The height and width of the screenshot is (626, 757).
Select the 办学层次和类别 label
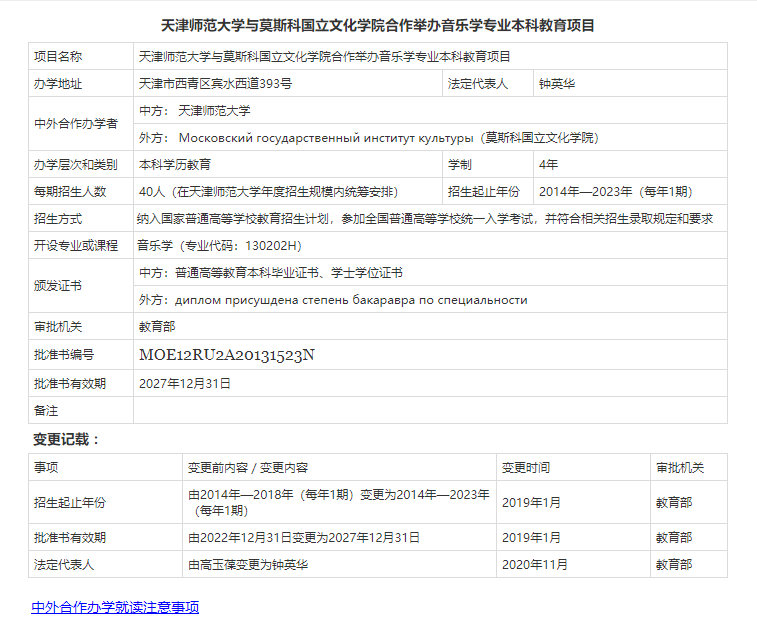point(76,165)
